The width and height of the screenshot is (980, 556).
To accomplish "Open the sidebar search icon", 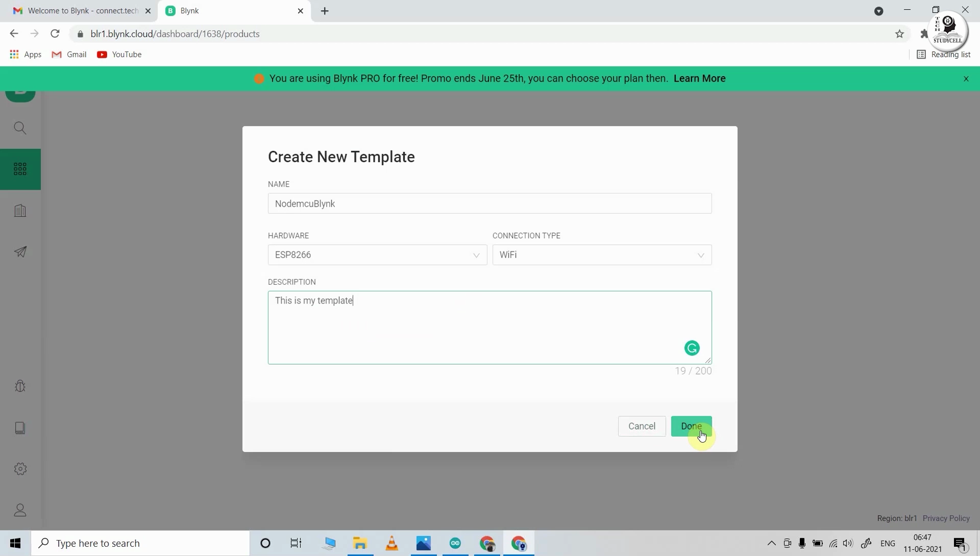I will coord(20,128).
